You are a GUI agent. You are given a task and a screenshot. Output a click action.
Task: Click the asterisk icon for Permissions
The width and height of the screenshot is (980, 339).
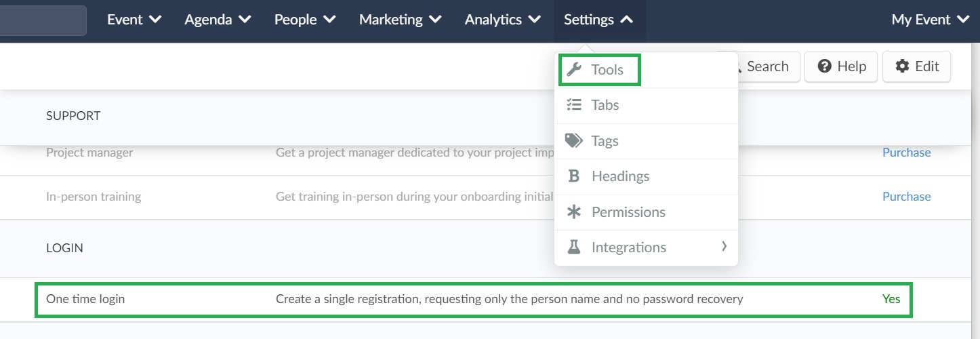click(574, 212)
